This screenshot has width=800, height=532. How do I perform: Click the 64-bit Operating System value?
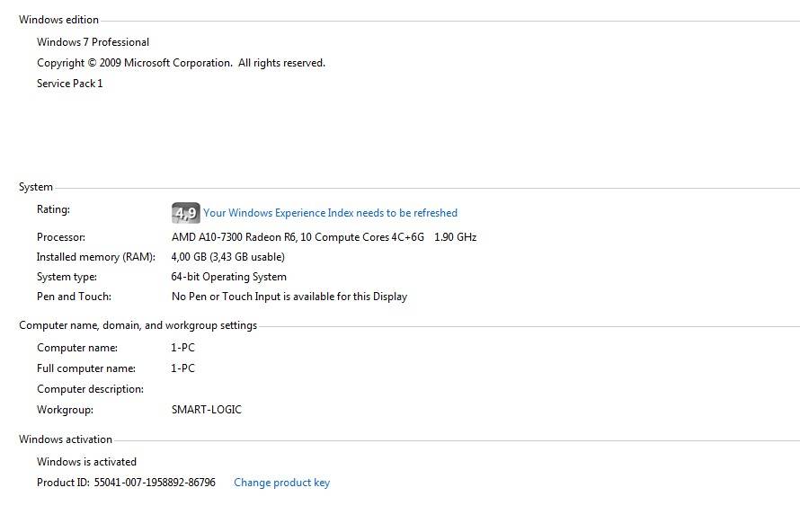228,277
